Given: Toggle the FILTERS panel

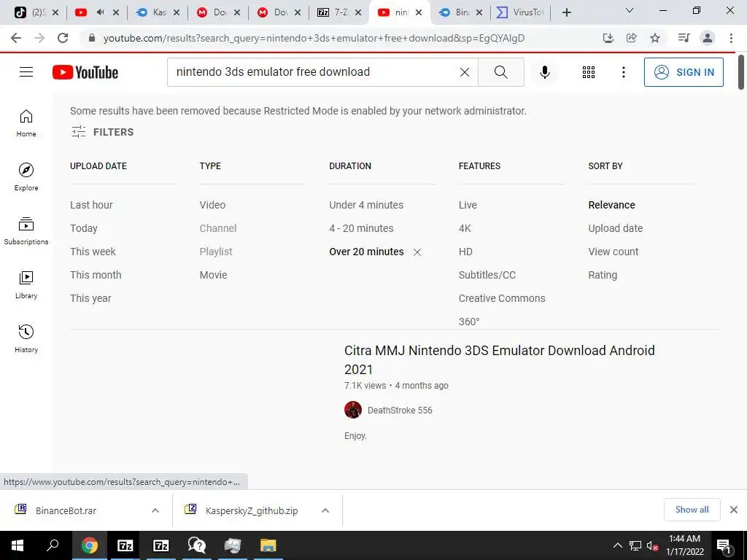Looking at the screenshot, I should (x=102, y=132).
